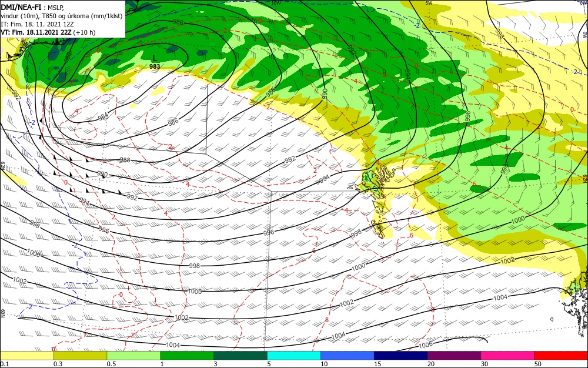Click the light green 0.5 legend swatch
The width and height of the screenshot is (588, 368).
tap(133, 356)
